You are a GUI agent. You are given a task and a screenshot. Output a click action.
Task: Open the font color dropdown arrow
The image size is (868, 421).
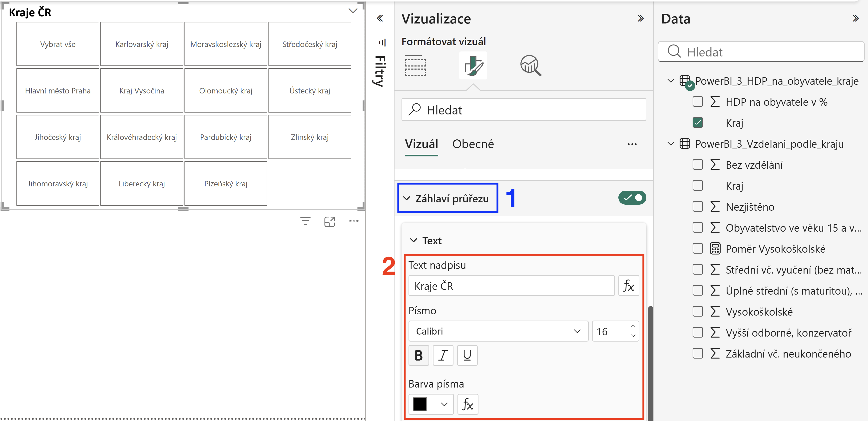(x=444, y=404)
